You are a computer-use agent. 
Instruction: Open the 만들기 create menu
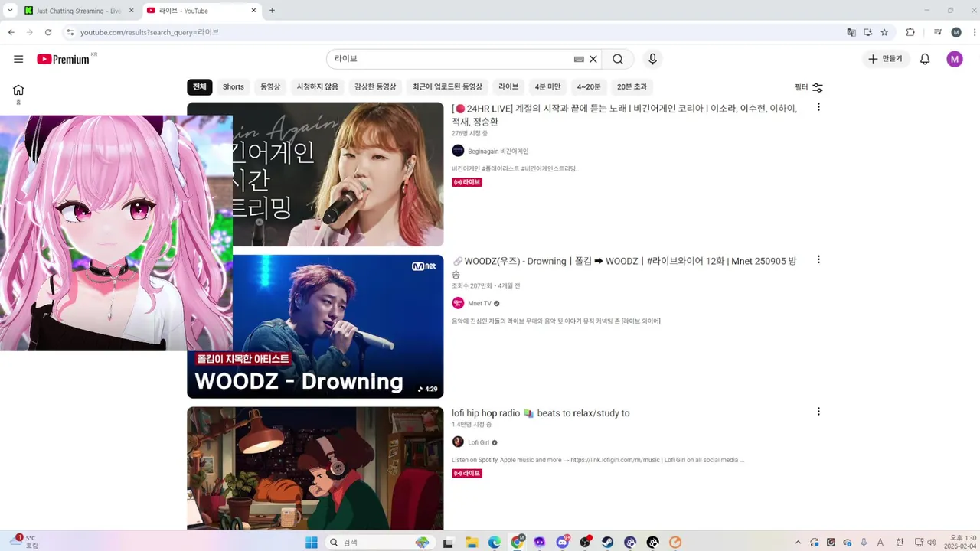pos(885,59)
